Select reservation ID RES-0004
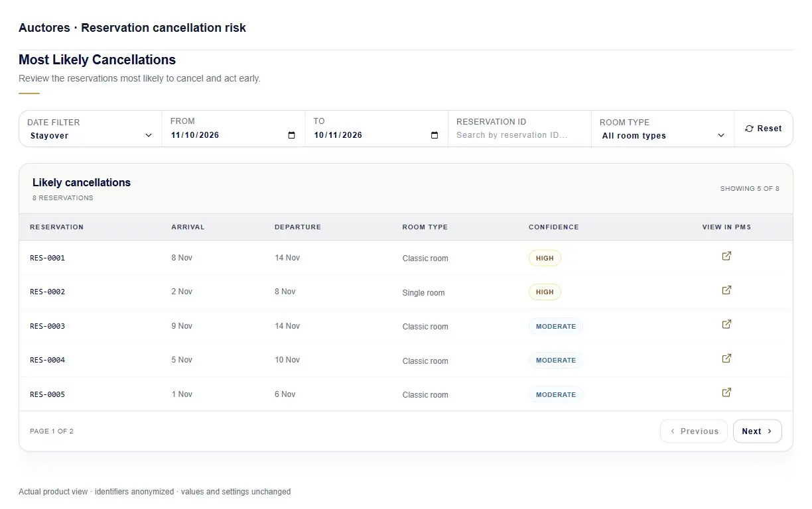 (x=47, y=360)
